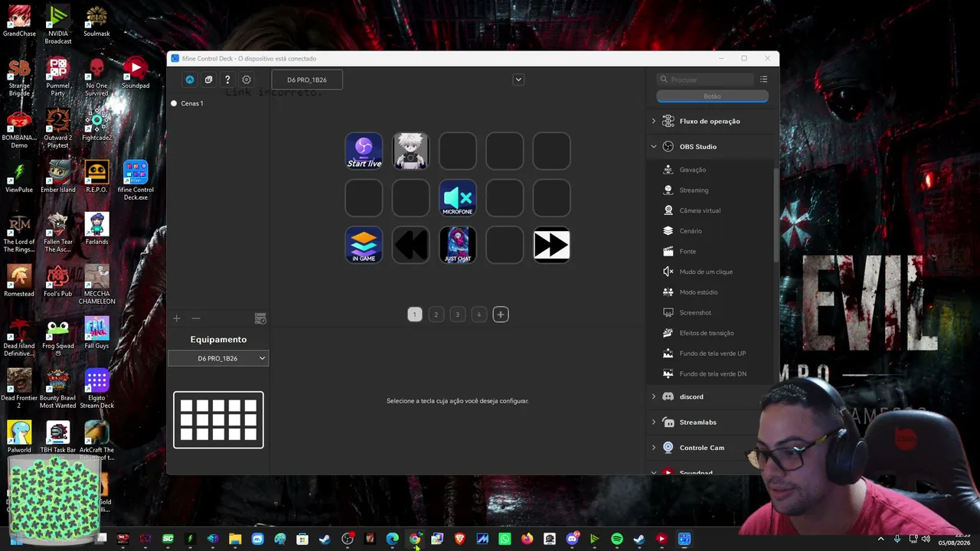
Task: Click the D6 PRO_1B26 device button at top
Action: [x=307, y=80]
